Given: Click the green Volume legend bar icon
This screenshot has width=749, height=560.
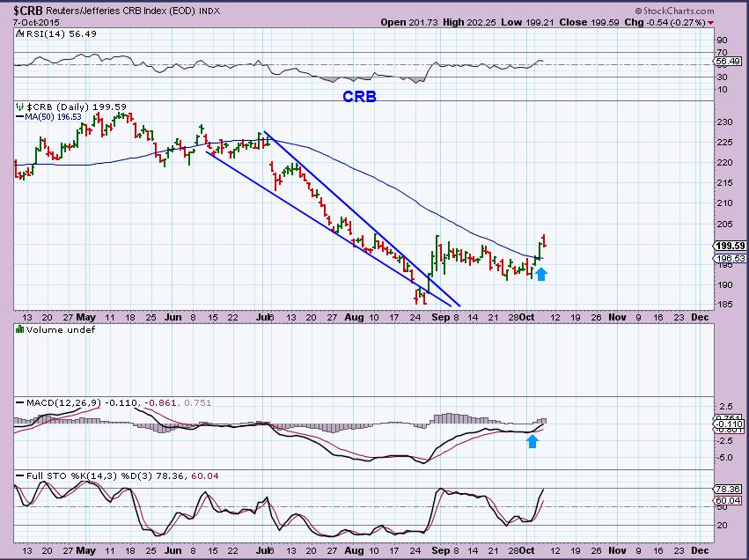Looking at the screenshot, I should (19, 329).
